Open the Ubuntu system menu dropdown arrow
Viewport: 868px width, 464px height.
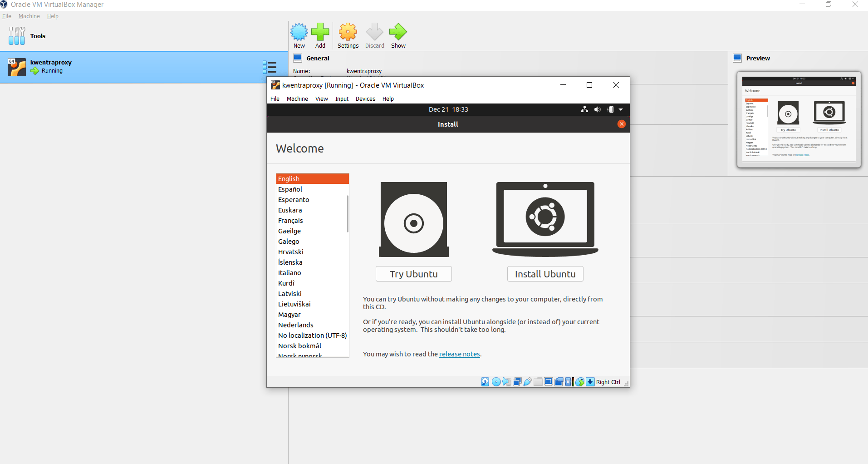[621, 109]
